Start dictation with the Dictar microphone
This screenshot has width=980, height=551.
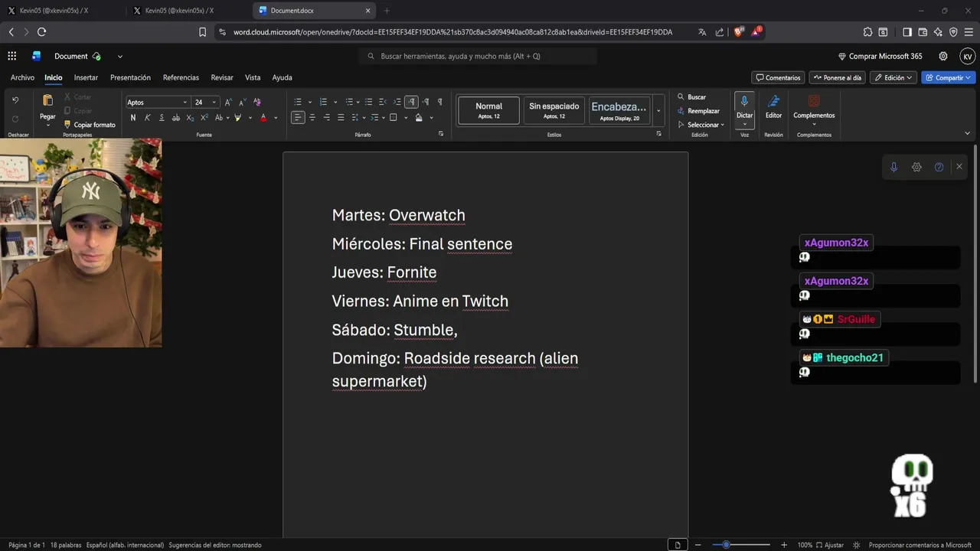[x=744, y=110]
